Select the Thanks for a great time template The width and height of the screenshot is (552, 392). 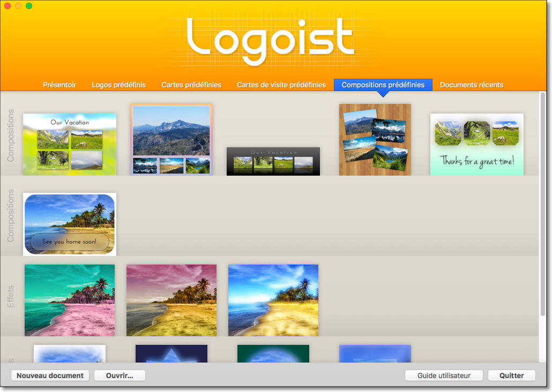point(476,144)
